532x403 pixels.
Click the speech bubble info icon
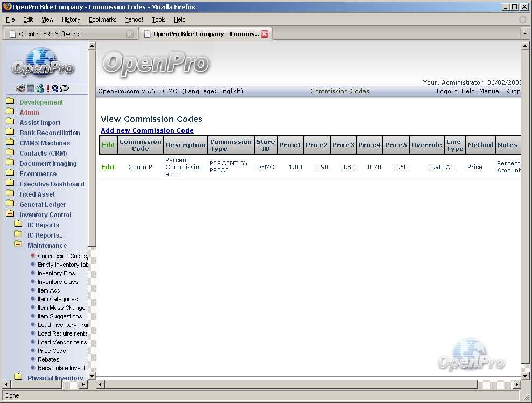click(65, 88)
